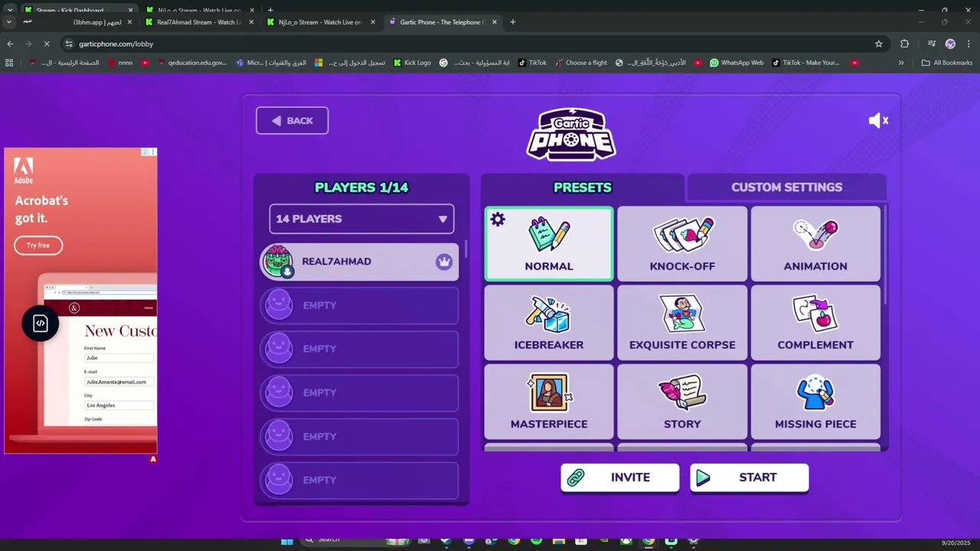The image size is (980, 551).
Task: Open the Spotify icon on the taskbar
Action: point(536,541)
